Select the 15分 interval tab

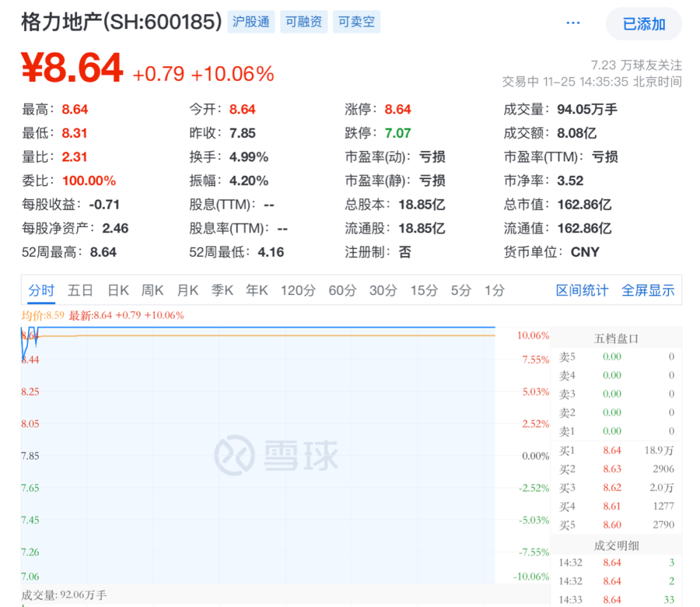[x=424, y=291]
